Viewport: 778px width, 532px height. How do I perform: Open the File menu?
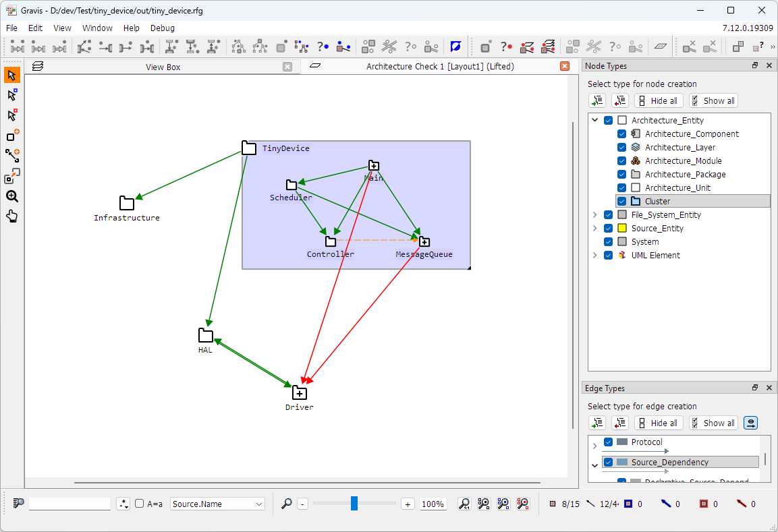coord(11,28)
